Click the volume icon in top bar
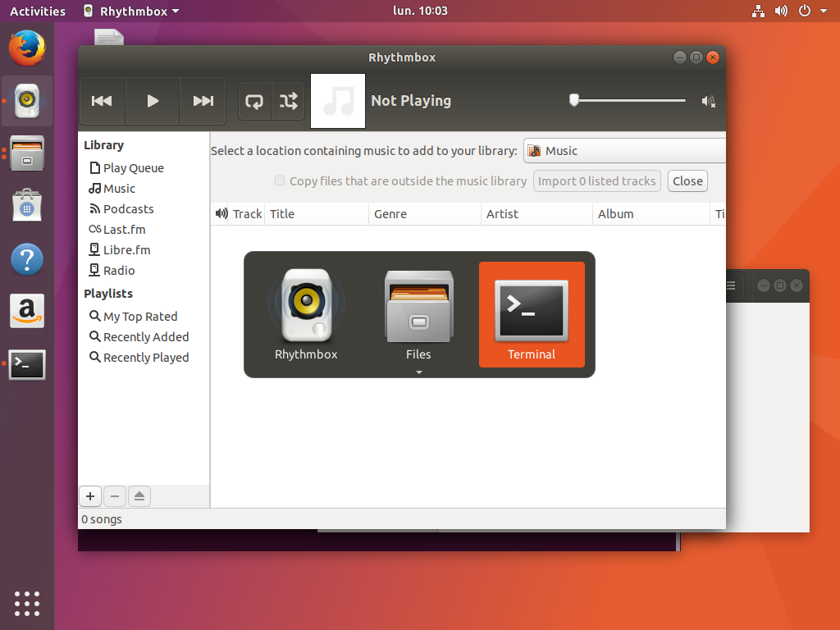The height and width of the screenshot is (630, 840). pyautogui.click(x=781, y=11)
